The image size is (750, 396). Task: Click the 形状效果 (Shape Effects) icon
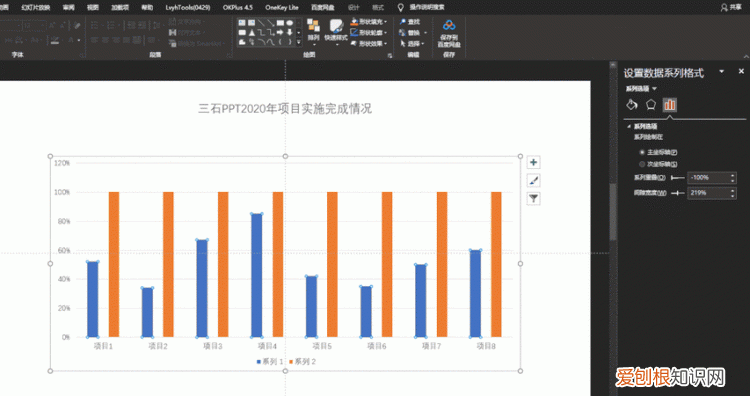click(354, 44)
